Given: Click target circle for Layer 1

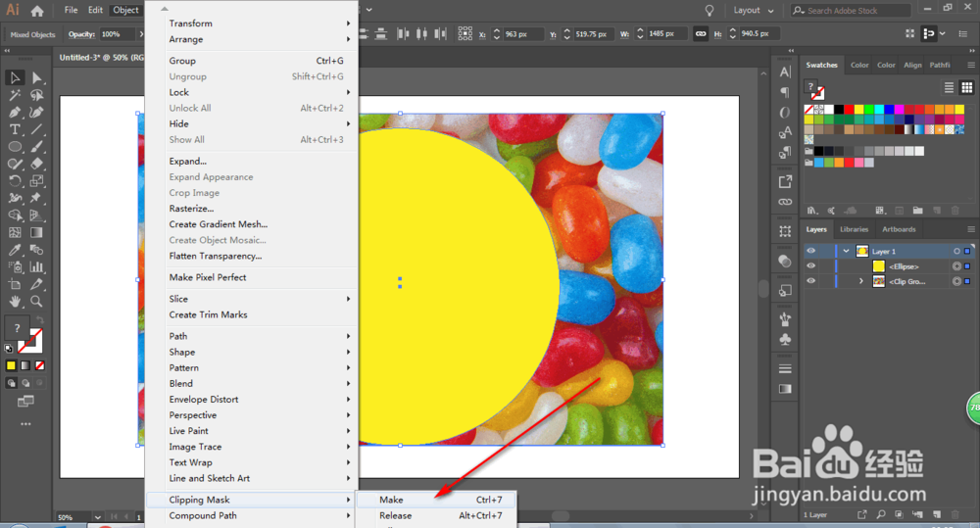Looking at the screenshot, I should point(956,251).
